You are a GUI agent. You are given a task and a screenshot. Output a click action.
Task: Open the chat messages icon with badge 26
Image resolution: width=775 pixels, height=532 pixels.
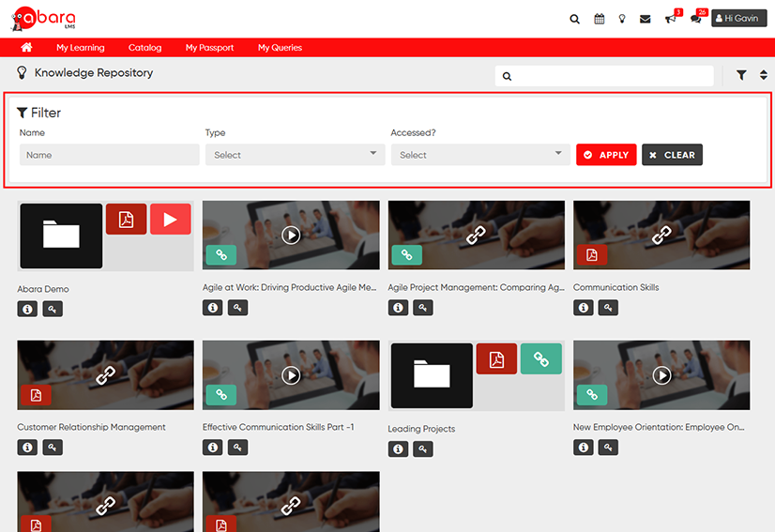(696, 20)
